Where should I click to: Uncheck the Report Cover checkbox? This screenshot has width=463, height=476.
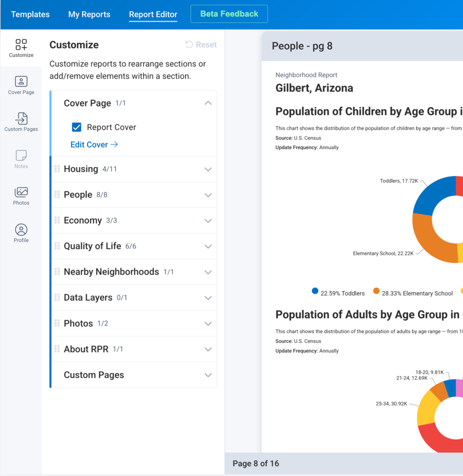pyautogui.click(x=77, y=127)
